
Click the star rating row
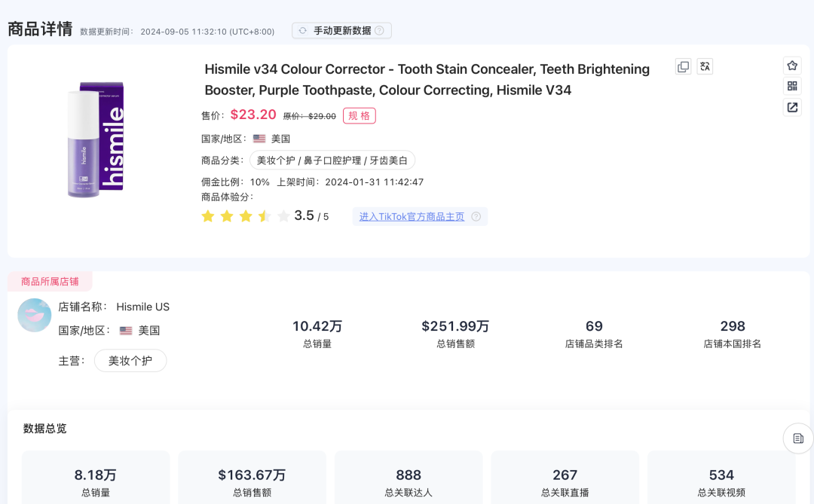(245, 216)
